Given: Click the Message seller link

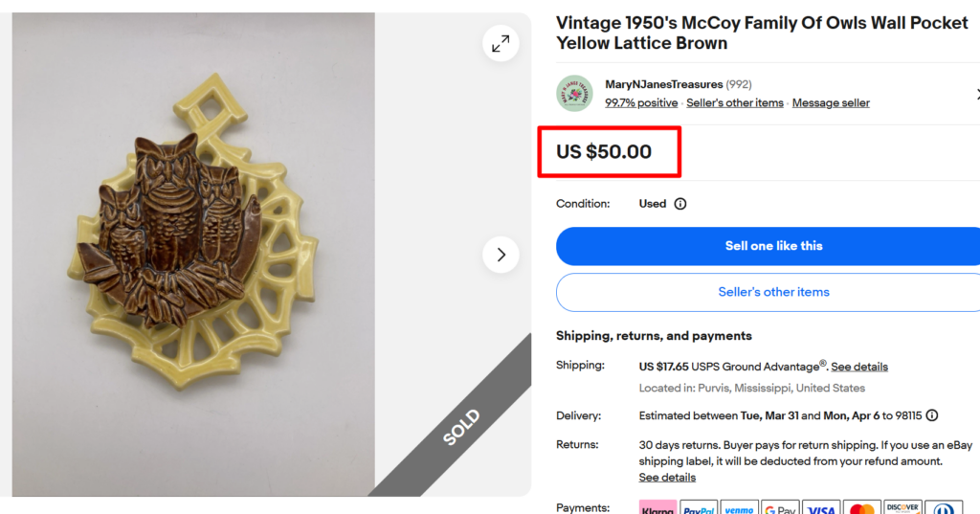Looking at the screenshot, I should (831, 103).
